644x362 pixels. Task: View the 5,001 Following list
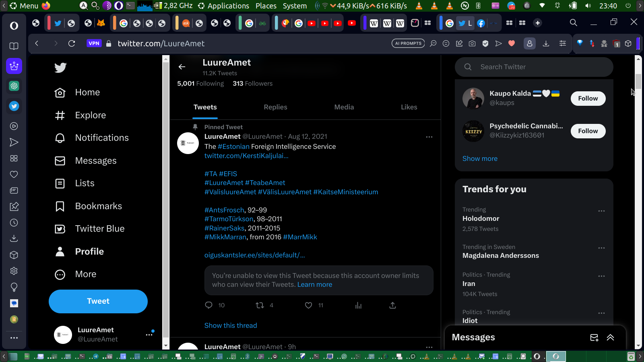[x=200, y=84]
